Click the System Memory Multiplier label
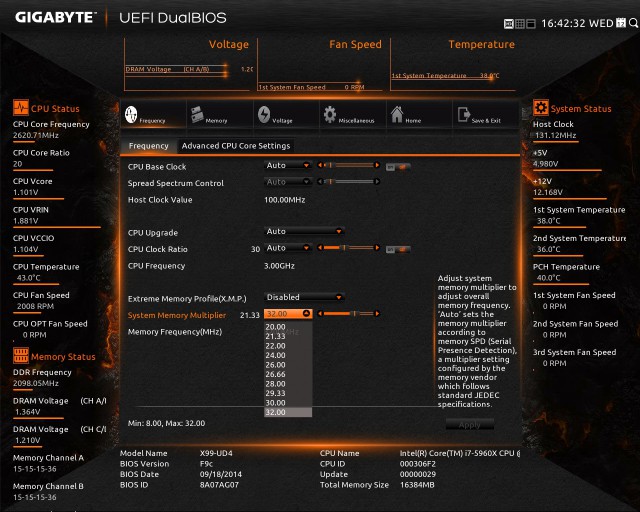 pos(177,315)
